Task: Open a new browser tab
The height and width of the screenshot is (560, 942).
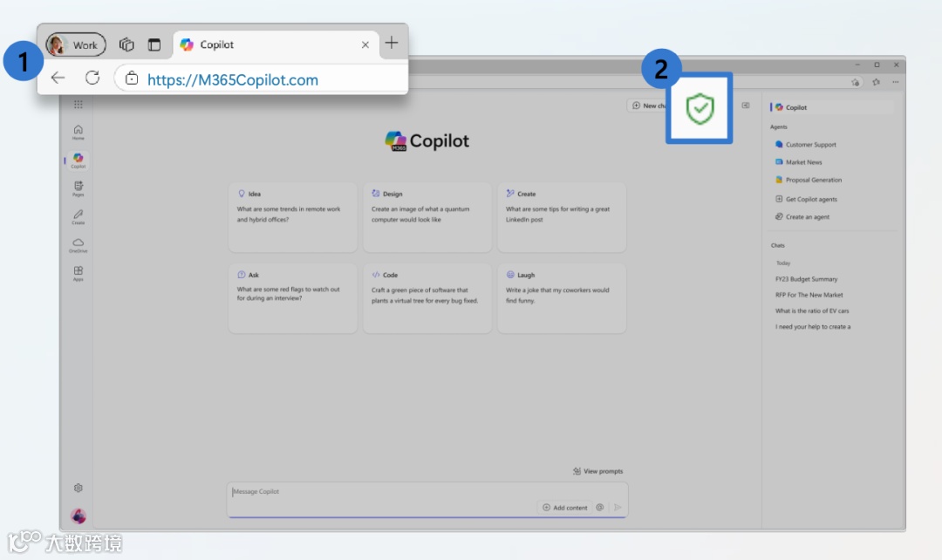Action: 391,43
